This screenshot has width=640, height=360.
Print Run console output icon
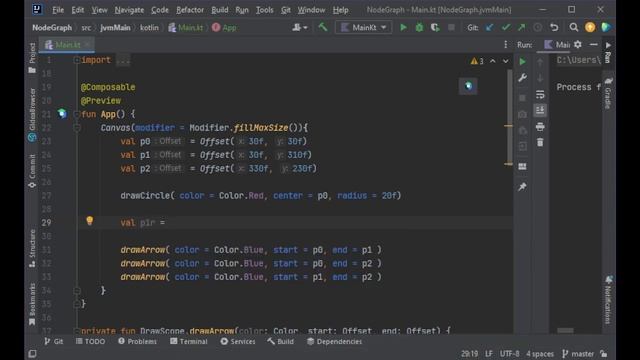tap(540, 127)
